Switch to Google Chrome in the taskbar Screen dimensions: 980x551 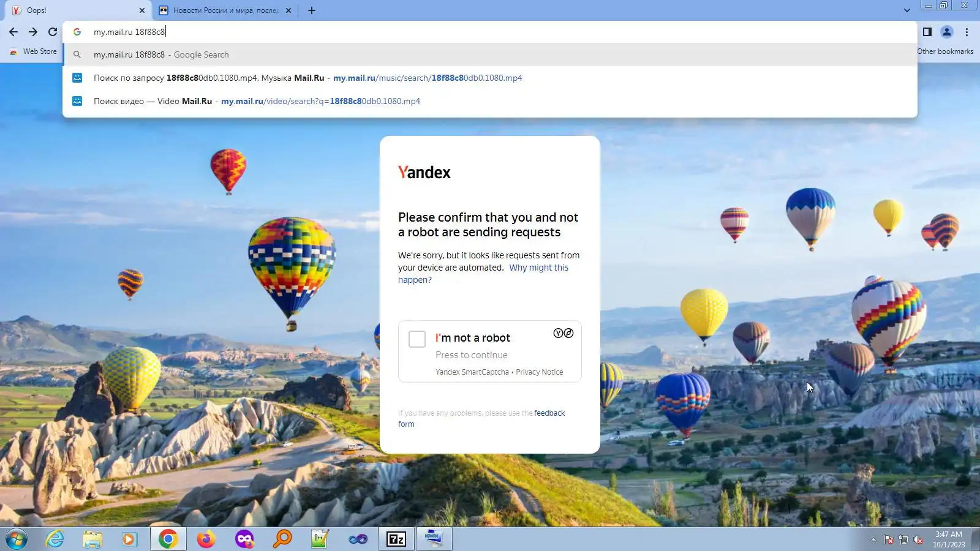(168, 539)
